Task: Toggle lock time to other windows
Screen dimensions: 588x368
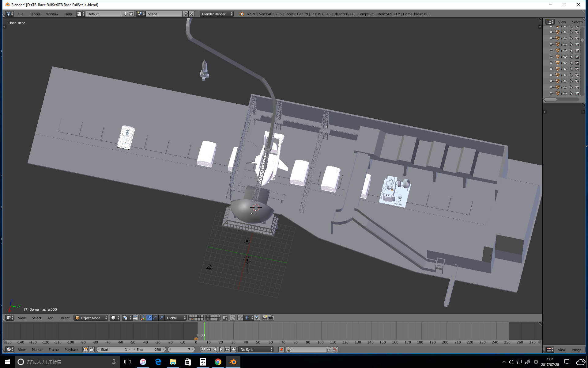Action: (x=92, y=349)
